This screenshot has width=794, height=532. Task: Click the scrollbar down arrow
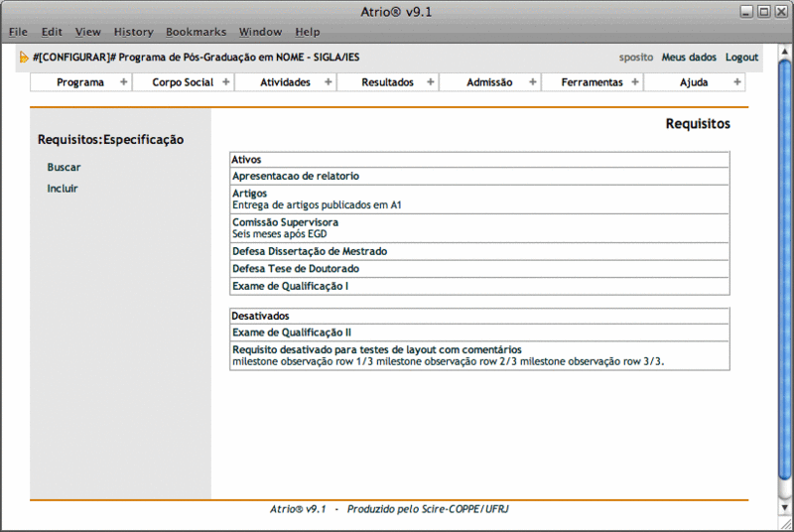coord(785,508)
